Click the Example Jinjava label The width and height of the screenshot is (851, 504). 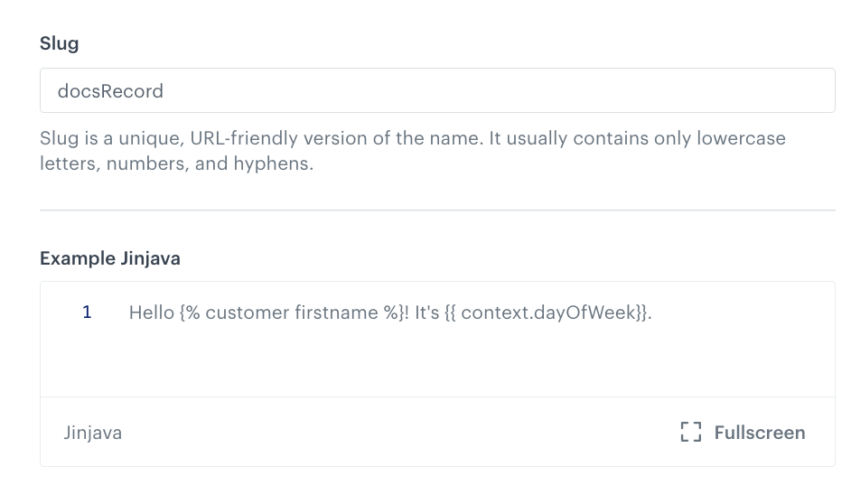(x=110, y=258)
